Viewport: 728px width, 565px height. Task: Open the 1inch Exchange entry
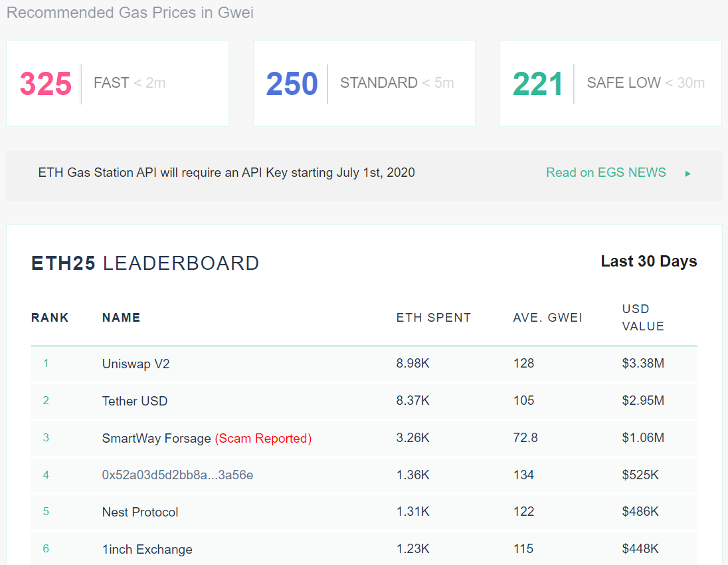(147, 550)
